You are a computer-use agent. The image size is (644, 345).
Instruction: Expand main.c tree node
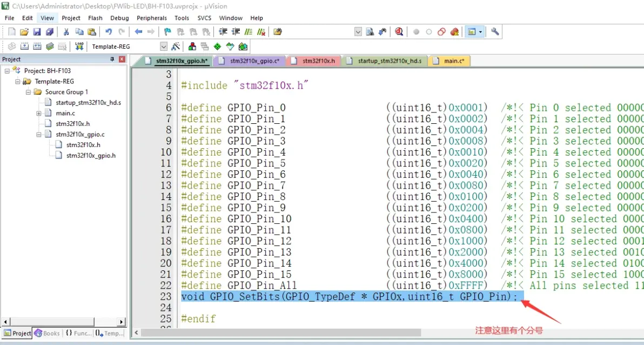click(38, 113)
